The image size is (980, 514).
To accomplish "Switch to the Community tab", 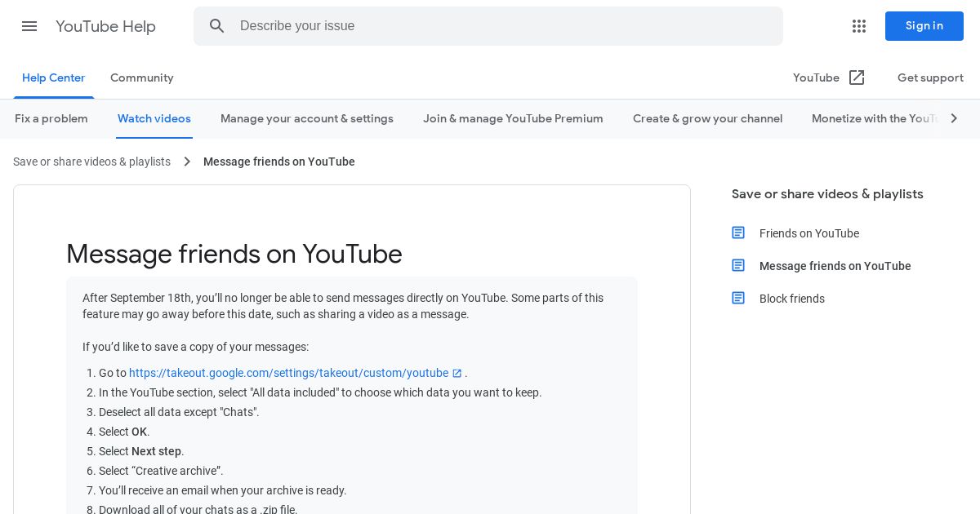I will click(x=142, y=78).
